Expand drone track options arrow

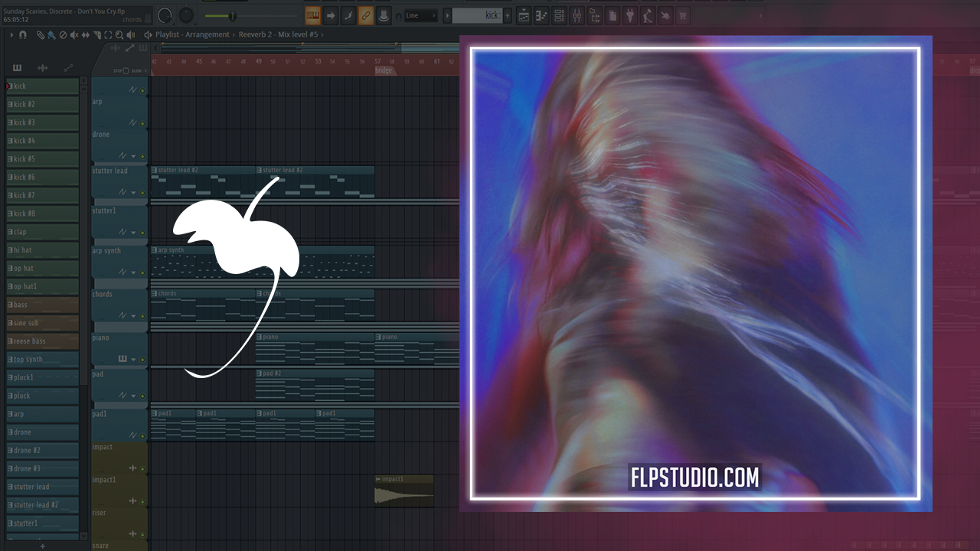click(x=133, y=156)
